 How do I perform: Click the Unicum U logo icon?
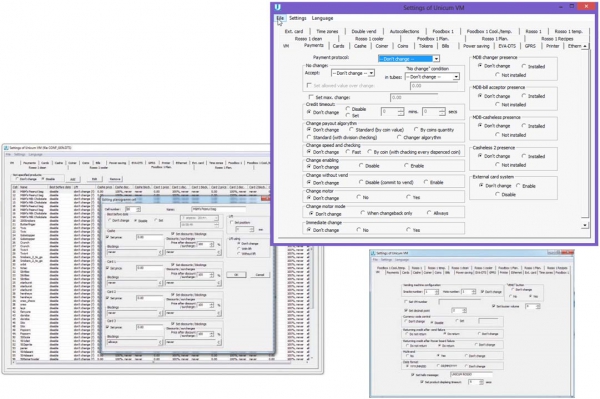pos(277,7)
